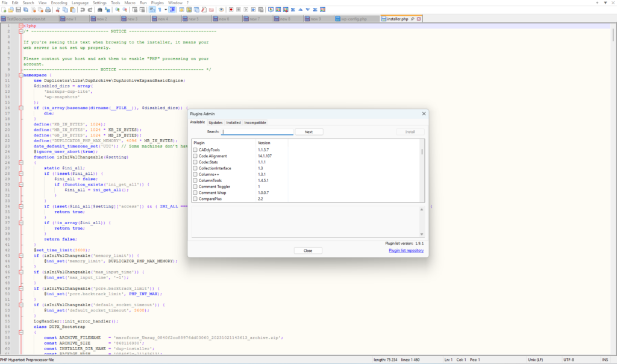Toggle file monitoring eye icon
This screenshot has width=617, height=364.
coord(221,10)
